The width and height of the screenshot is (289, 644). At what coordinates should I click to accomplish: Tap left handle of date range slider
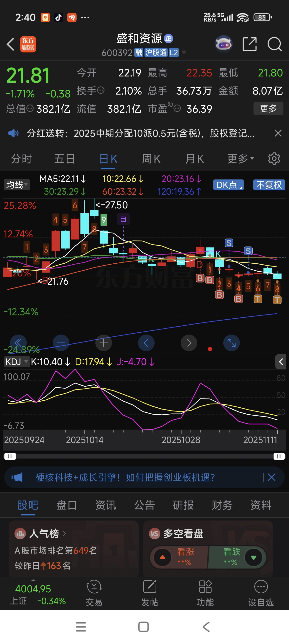click(x=10, y=456)
